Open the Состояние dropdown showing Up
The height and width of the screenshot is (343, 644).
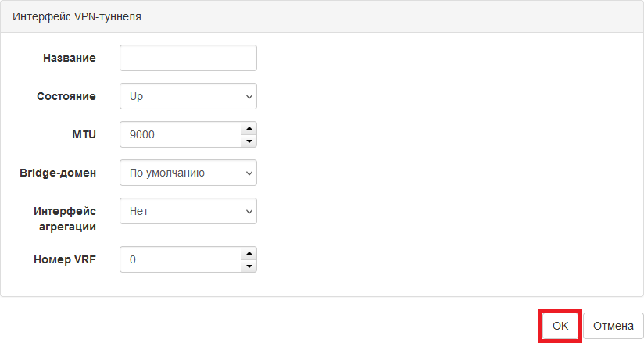tap(188, 96)
